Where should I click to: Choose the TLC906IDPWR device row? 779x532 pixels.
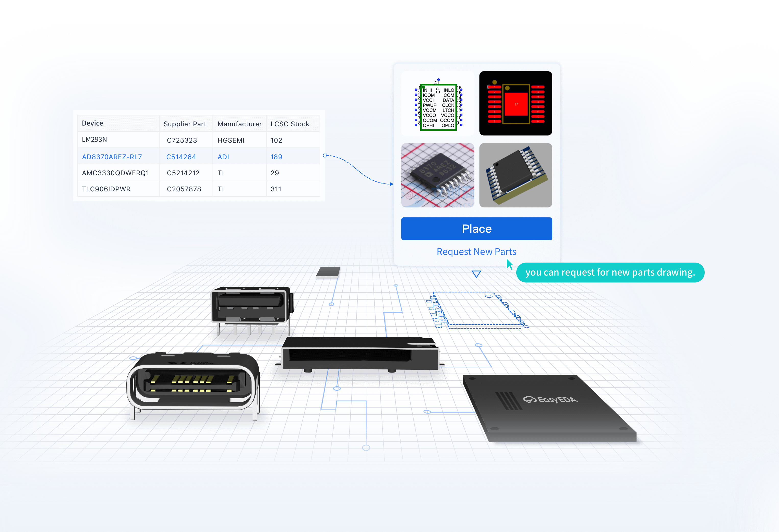tap(106, 189)
